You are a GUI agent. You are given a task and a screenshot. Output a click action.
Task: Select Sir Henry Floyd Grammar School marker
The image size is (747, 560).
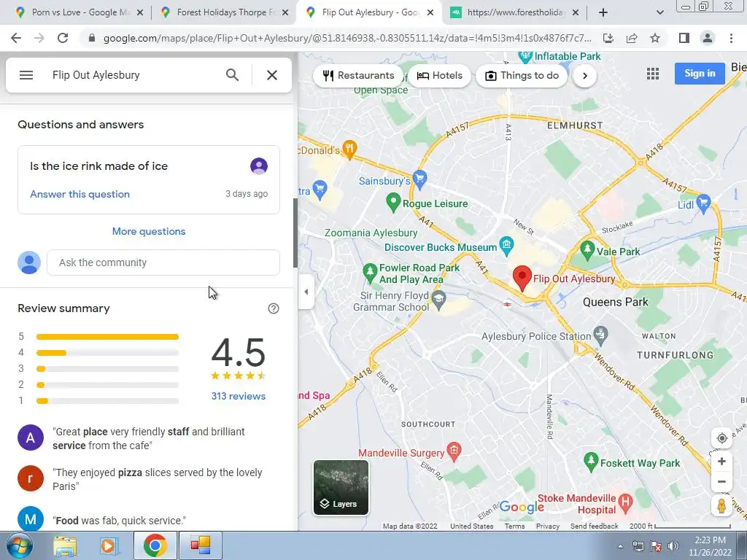[x=438, y=300]
